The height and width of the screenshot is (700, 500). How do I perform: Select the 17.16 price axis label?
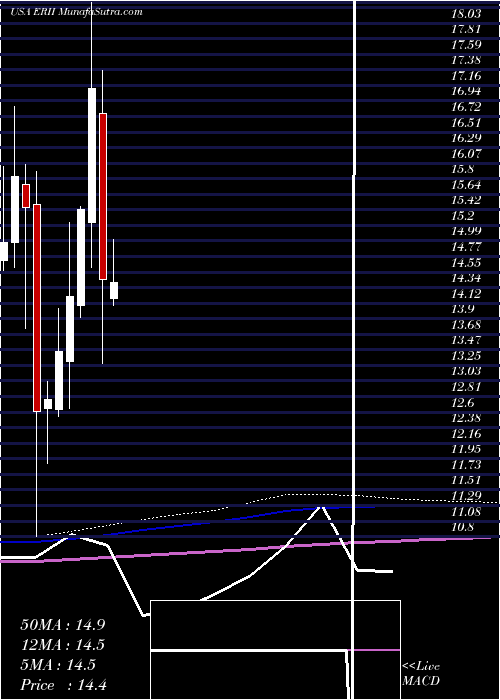(467, 76)
